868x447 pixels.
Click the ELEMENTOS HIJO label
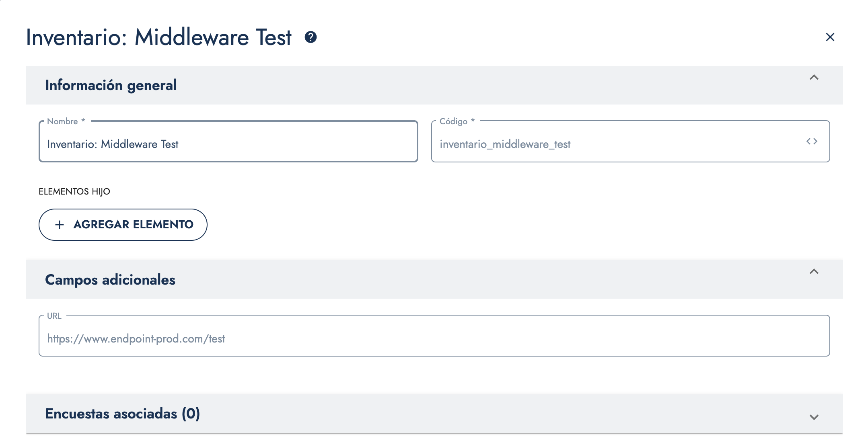pyautogui.click(x=74, y=191)
